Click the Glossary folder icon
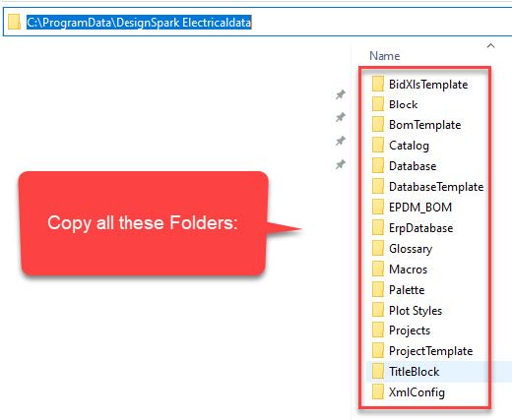This screenshot has height=420, width=512. pos(378,248)
